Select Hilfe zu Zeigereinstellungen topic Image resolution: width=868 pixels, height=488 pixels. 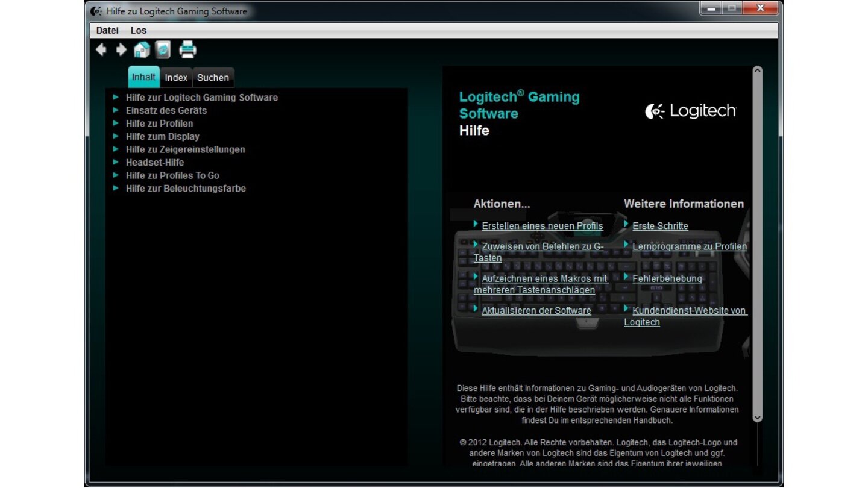[x=186, y=149]
